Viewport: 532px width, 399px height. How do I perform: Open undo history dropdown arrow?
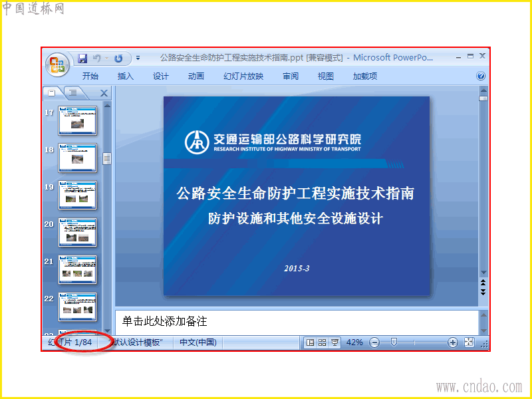(106, 59)
